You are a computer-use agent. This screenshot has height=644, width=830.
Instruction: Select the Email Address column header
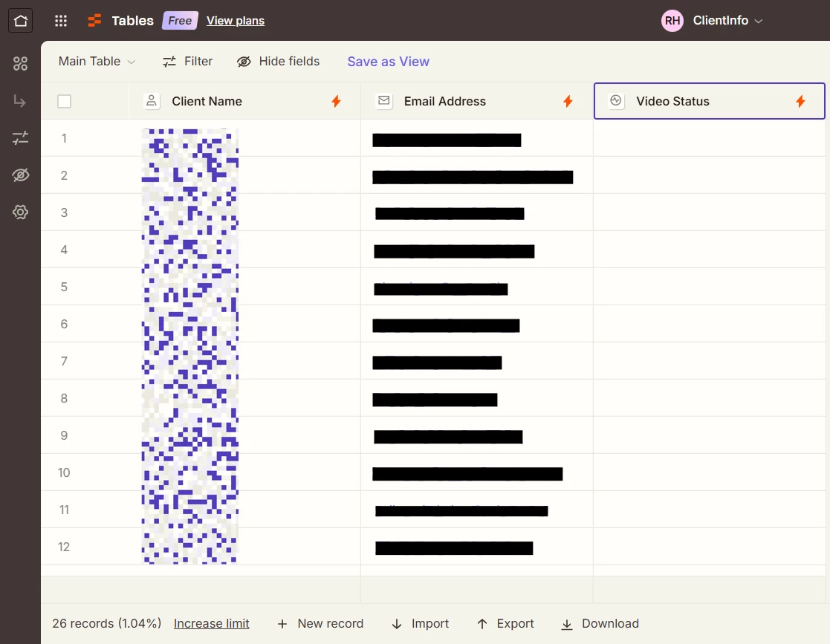tap(477, 101)
